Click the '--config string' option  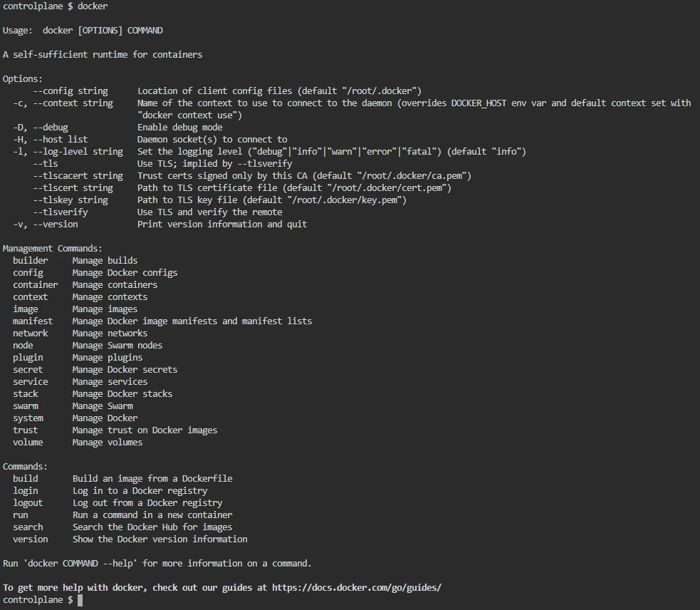pyautogui.click(x=70, y=91)
